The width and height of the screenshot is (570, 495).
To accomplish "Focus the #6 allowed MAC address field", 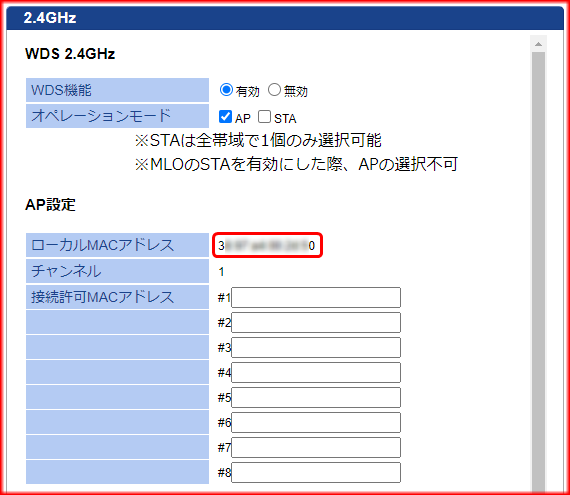I will click(x=316, y=422).
